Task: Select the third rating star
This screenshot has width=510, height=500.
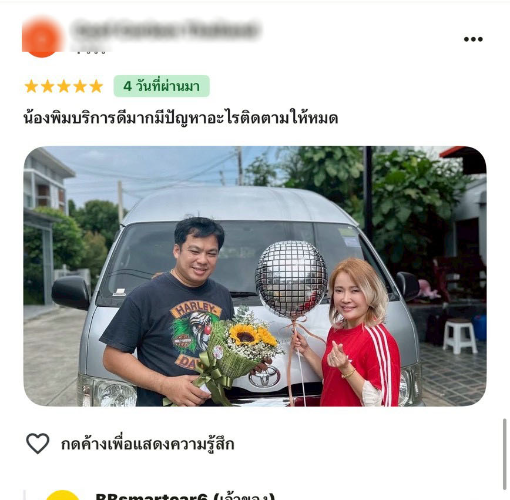Action: point(64,86)
